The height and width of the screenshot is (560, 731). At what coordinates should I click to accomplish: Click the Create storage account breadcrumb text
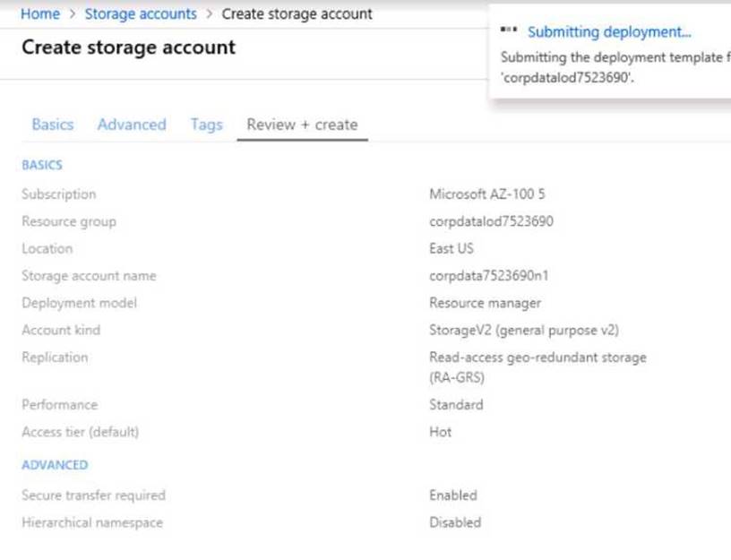(297, 14)
